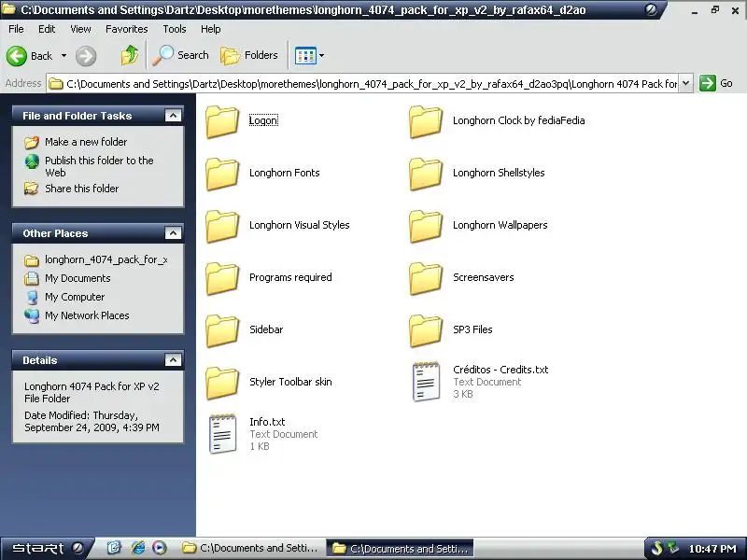Select the Screensavers folder icon
Image resolution: width=747 pixels, height=560 pixels.
pos(426,279)
